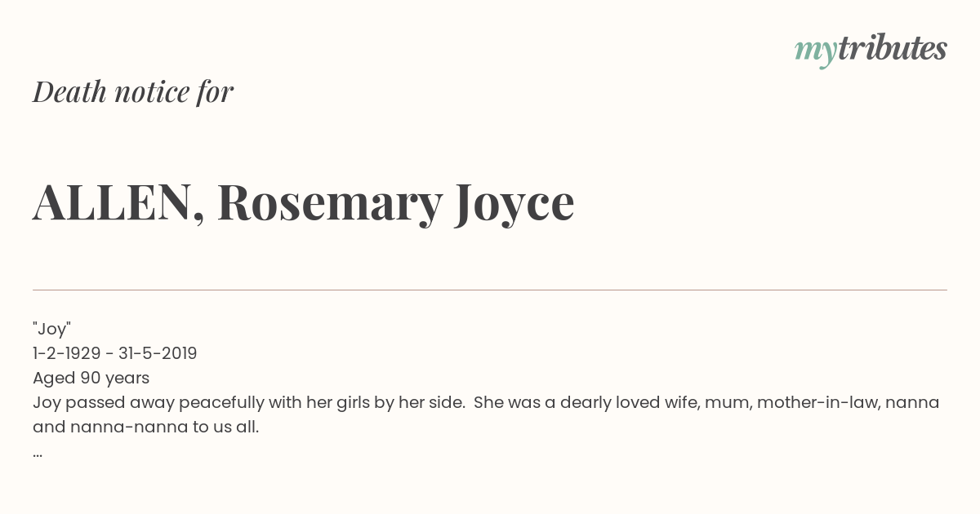
Task: Click the name "Rosemary" in the title
Action: (x=330, y=204)
